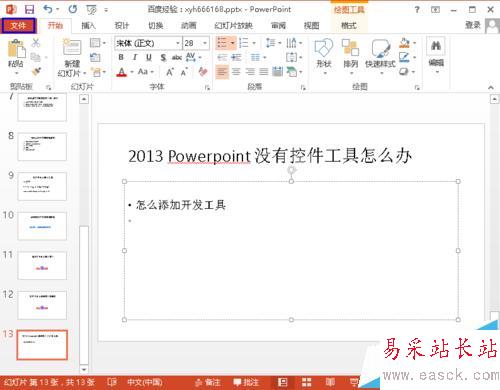Decrease font size with smaller A icon
The width and height of the screenshot is (500, 390).
(184, 72)
